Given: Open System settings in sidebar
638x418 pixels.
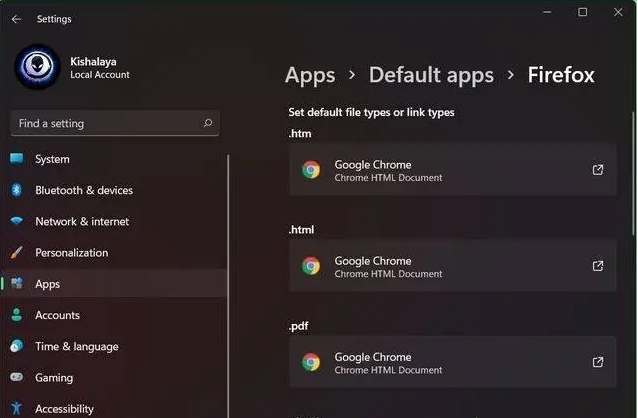Looking at the screenshot, I should (x=52, y=159).
